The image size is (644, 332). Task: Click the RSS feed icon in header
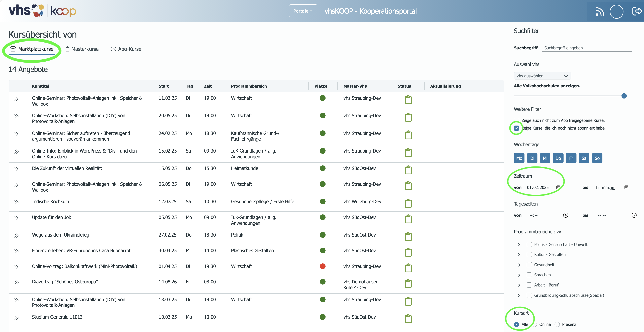pyautogui.click(x=600, y=11)
